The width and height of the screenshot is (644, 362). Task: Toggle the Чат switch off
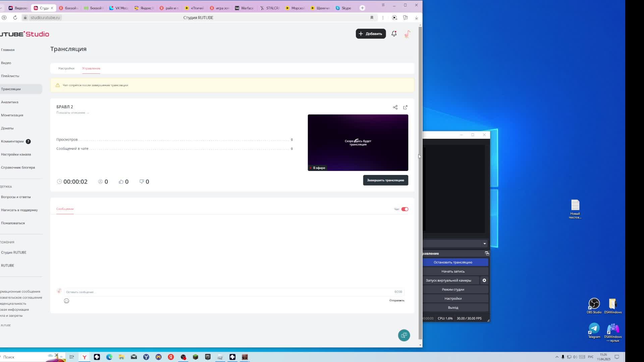coord(405,209)
